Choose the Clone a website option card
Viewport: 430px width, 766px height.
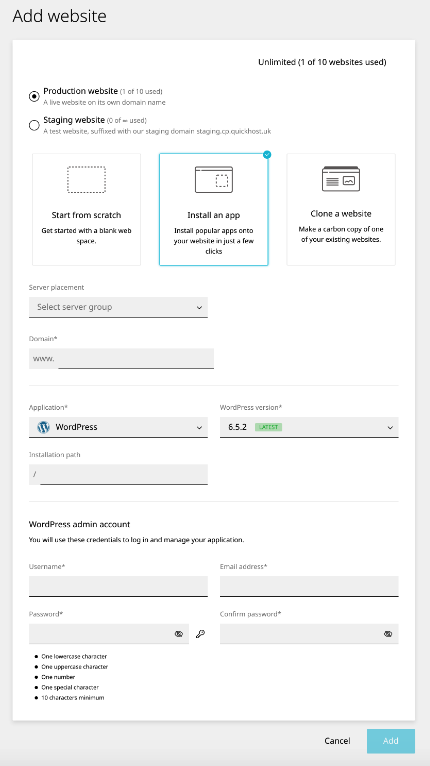tap(341, 210)
